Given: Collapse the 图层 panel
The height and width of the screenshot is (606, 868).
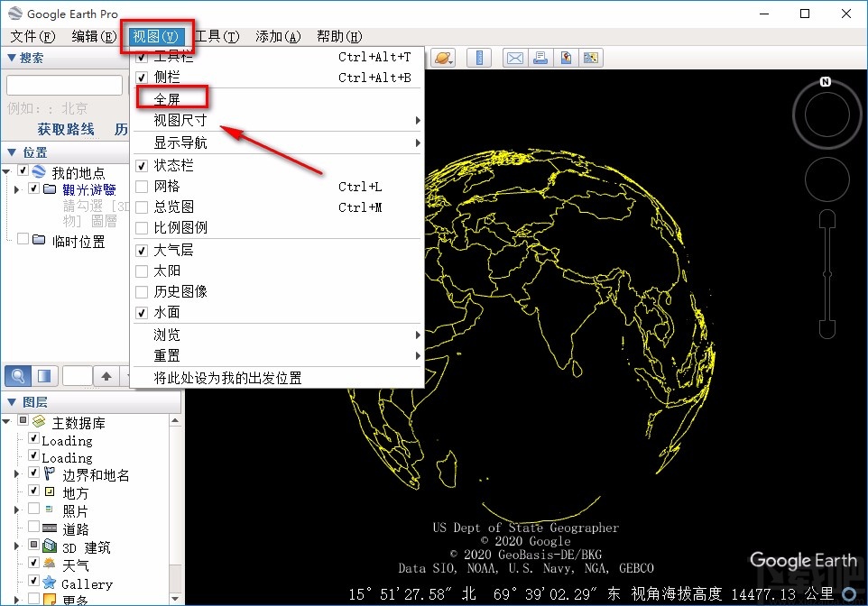Looking at the screenshot, I should 12,402.
